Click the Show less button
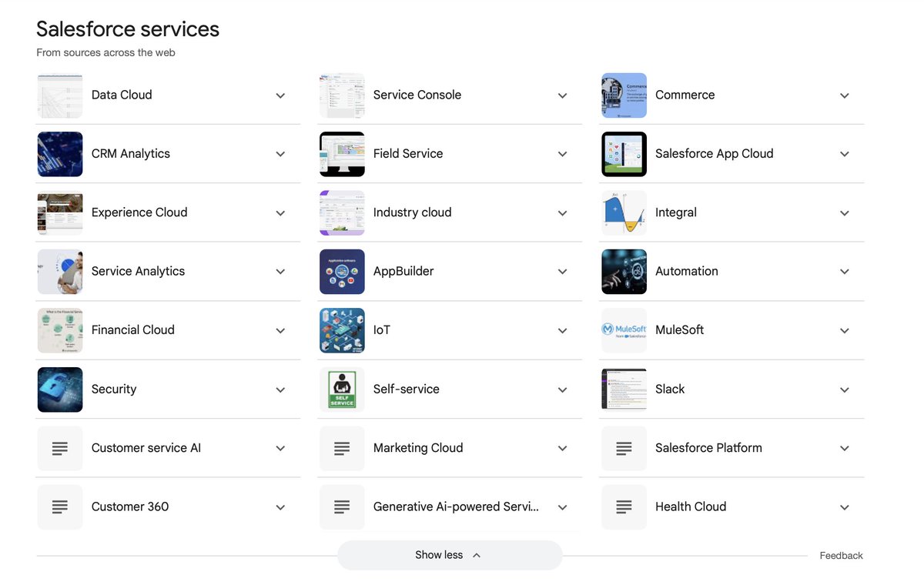The width and height of the screenshot is (924, 585). click(450, 555)
